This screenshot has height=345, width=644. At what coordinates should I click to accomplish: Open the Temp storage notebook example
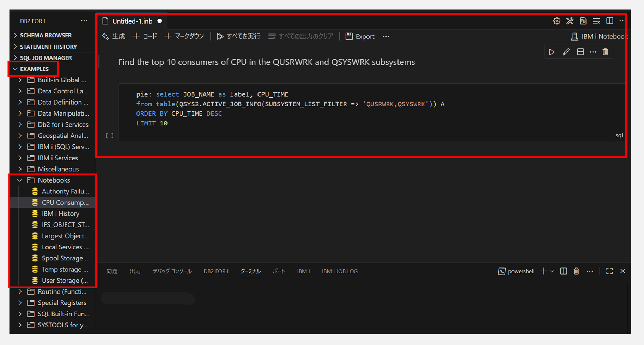[53, 270]
